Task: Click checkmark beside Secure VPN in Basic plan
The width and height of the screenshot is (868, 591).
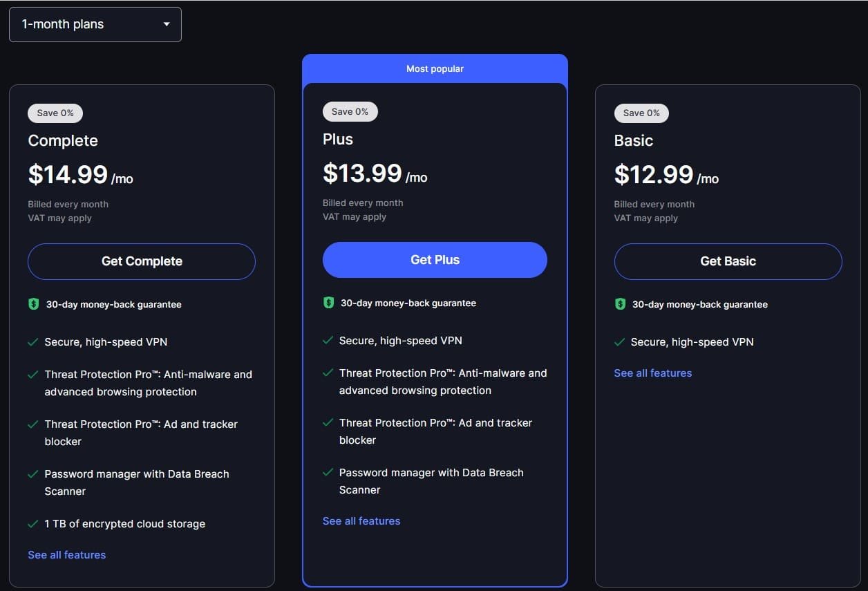Action: [x=619, y=342]
